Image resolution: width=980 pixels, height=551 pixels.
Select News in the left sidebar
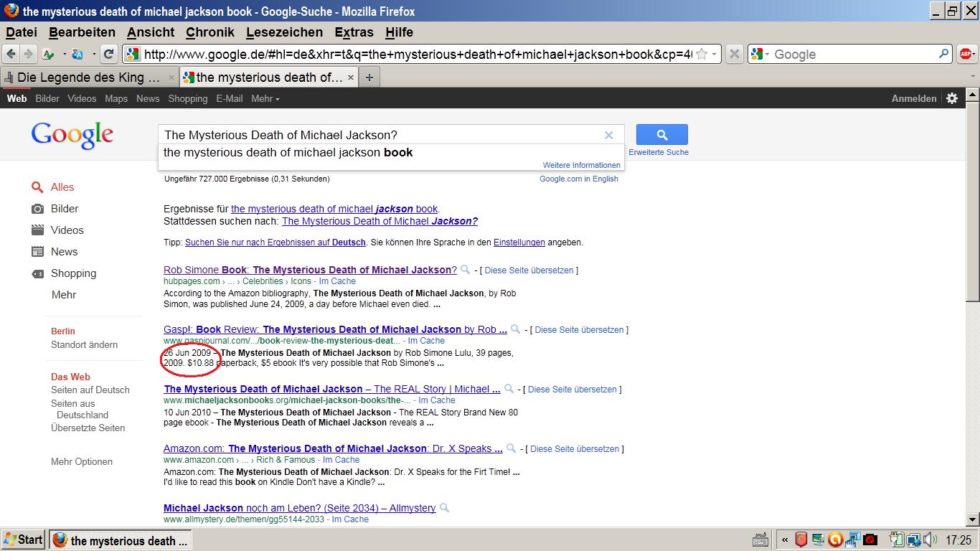tap(64, 252)
